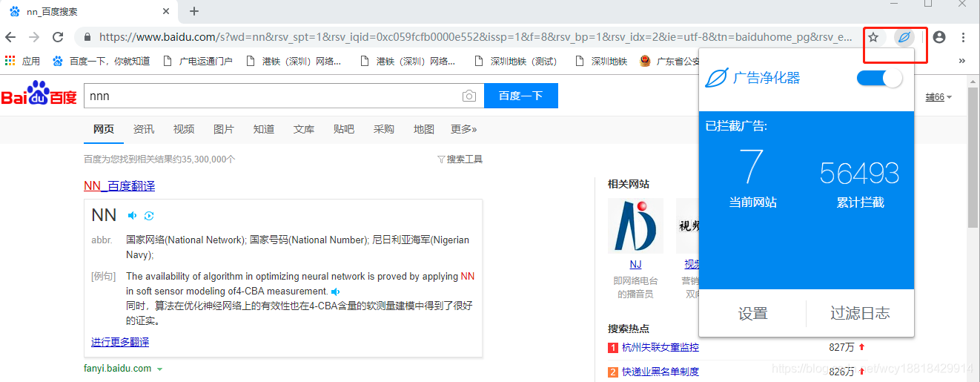Click the 7 当前网站 blocked counter
Screen dimensions: 980x382
click(x=752, y=178)
